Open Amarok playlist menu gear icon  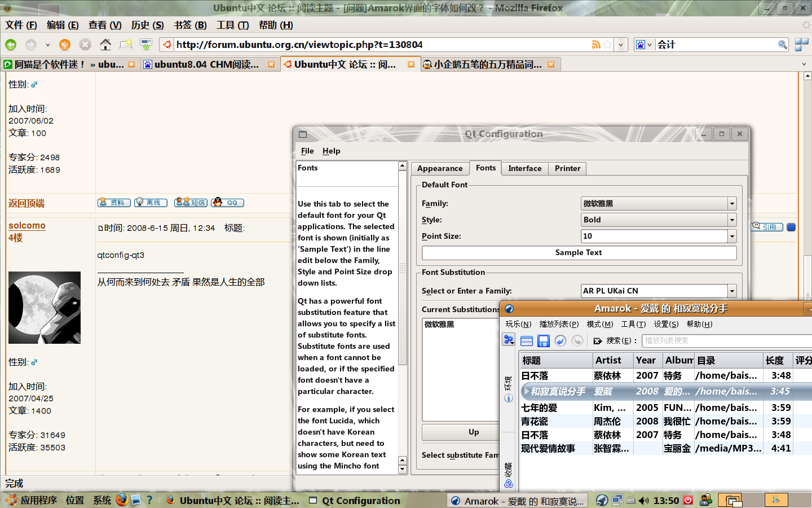509,340
